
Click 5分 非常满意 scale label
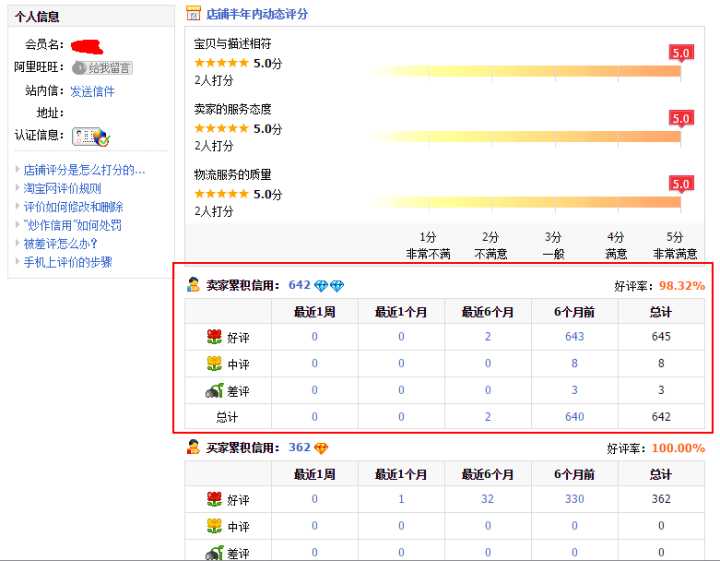tap(675, 246)
